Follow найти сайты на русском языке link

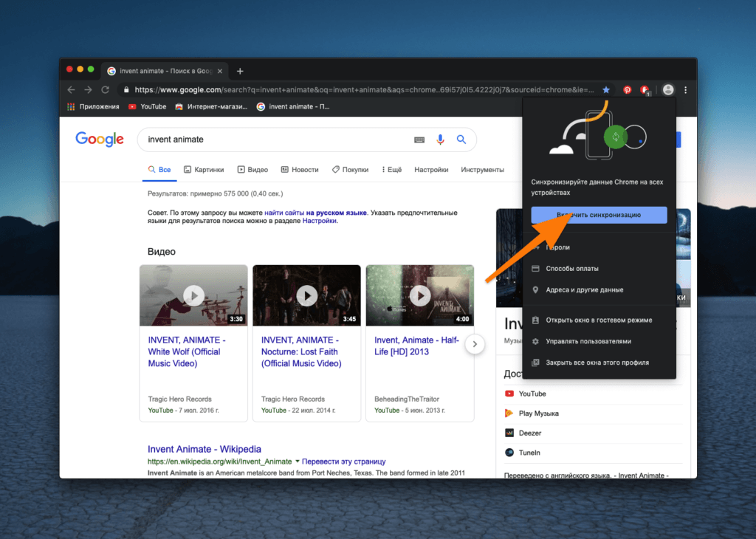pyautogui.click(x=315, y=213)
